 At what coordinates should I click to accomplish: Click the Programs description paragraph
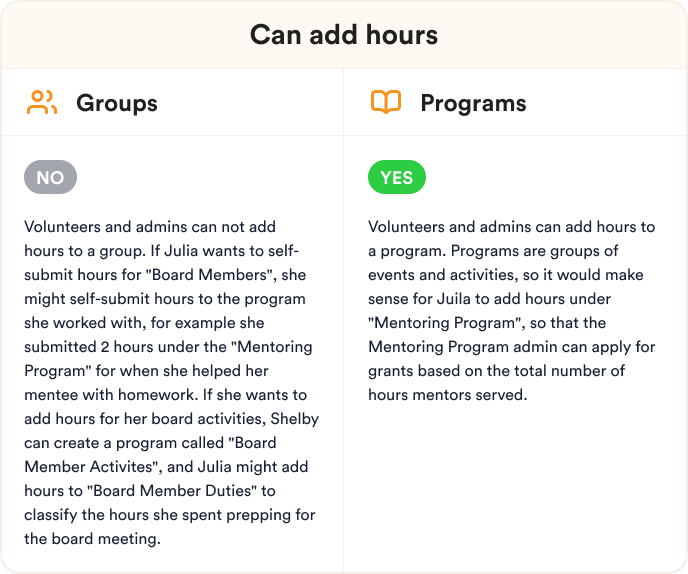pyautogui.click(x=512, y=311)
